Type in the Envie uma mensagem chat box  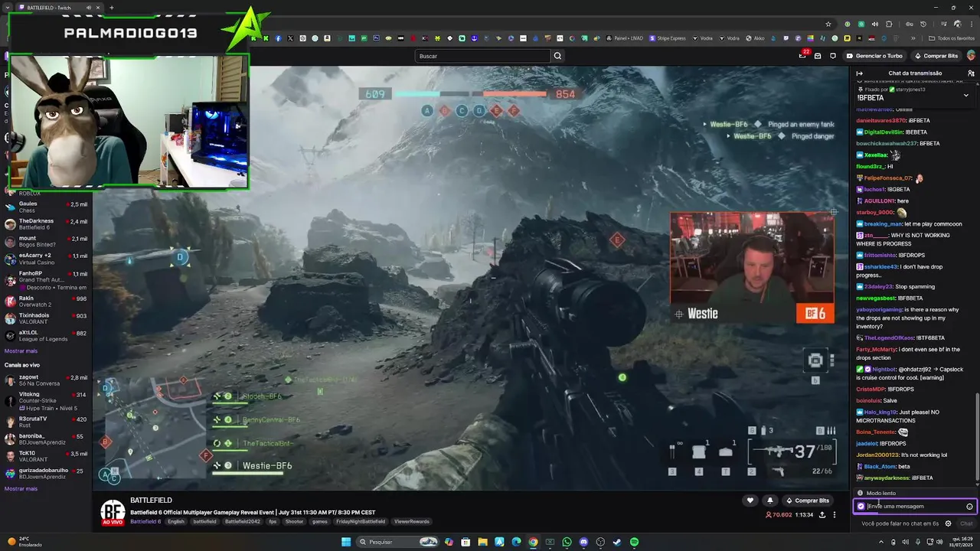click(x=914, y=506)
